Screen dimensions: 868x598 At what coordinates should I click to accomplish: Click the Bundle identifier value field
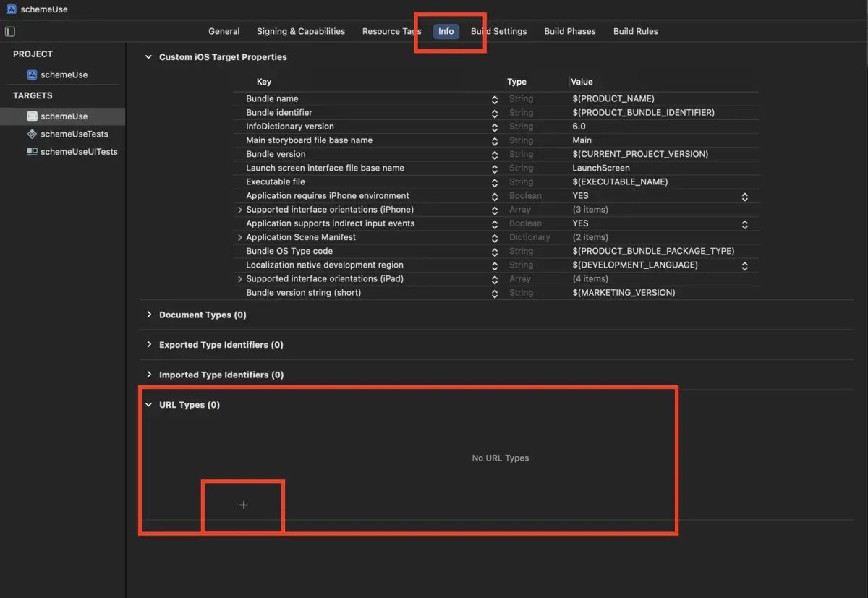coord(643,113)
